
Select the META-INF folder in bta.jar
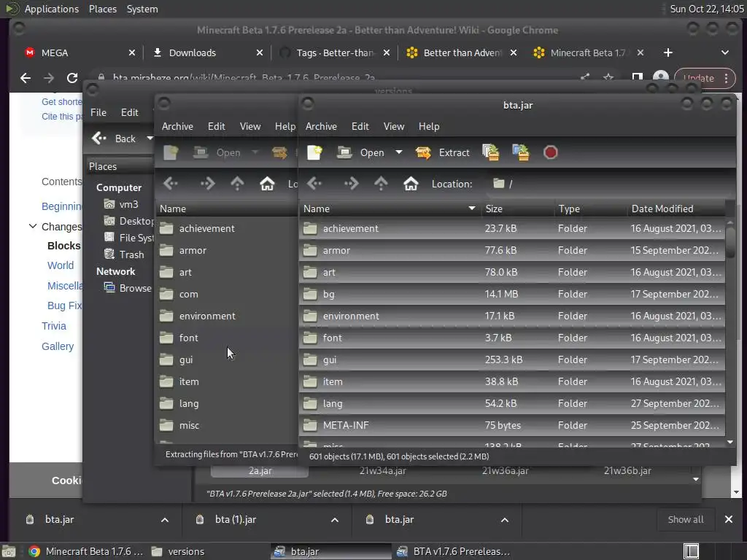pyautogui.click(x=511, y=426)
